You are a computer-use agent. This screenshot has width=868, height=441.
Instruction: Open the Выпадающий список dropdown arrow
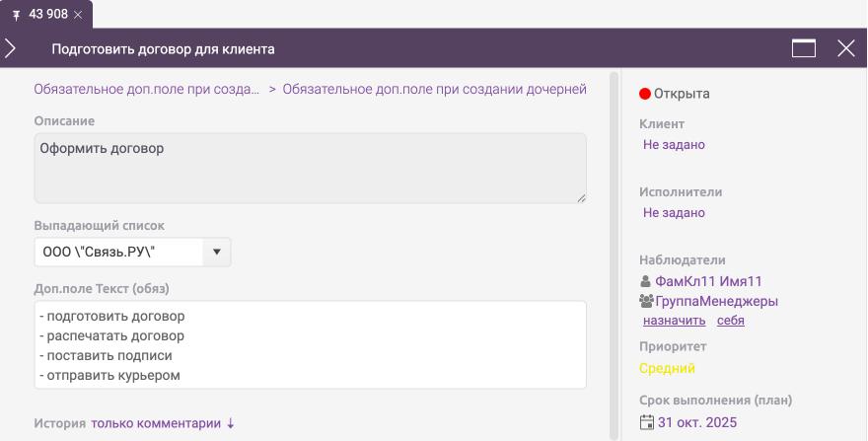(216, 252)
